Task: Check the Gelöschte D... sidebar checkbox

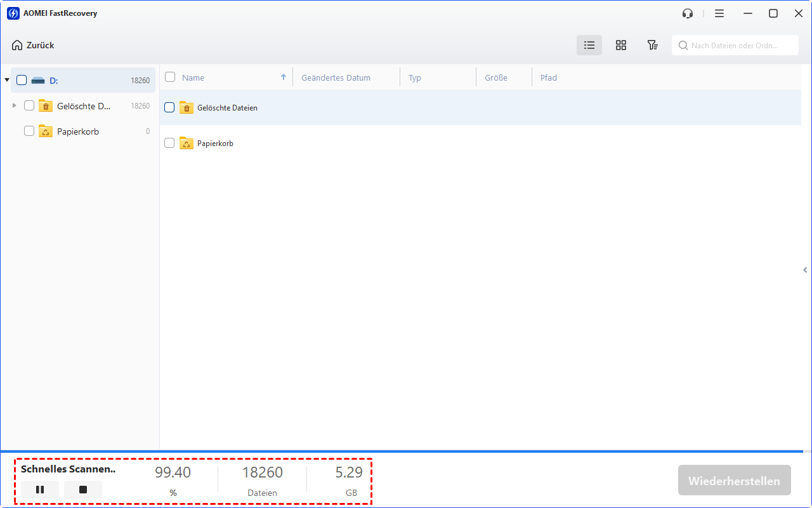Action: pyautogui.click(x=29, y=105)
